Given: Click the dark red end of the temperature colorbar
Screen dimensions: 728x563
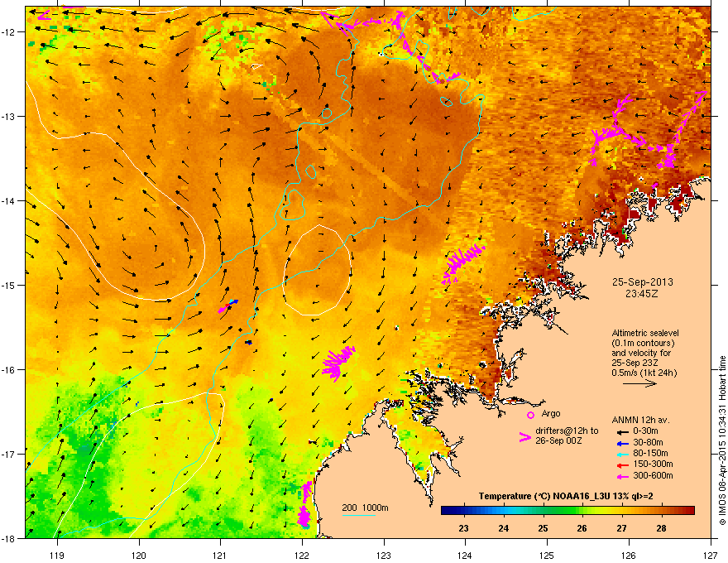Looking at the screenshot, I should pos(689,511).
